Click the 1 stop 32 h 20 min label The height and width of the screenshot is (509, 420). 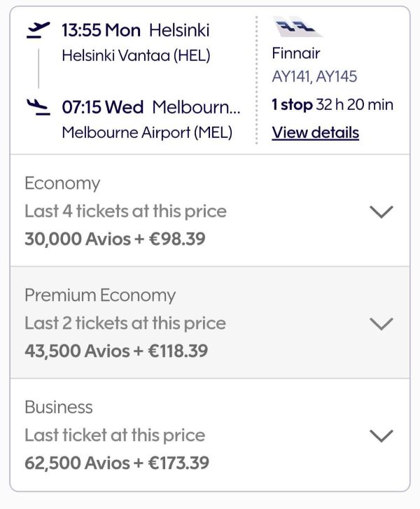click(x=332, y=105)
